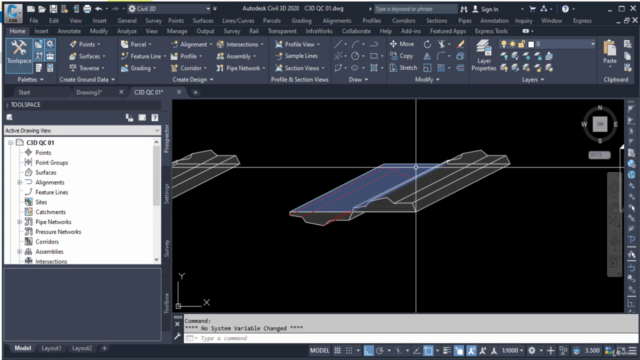The width and height of the screenshot is (640, 360).
Task: Toggle drawing grid display in status bar
Action: point(337,350)
